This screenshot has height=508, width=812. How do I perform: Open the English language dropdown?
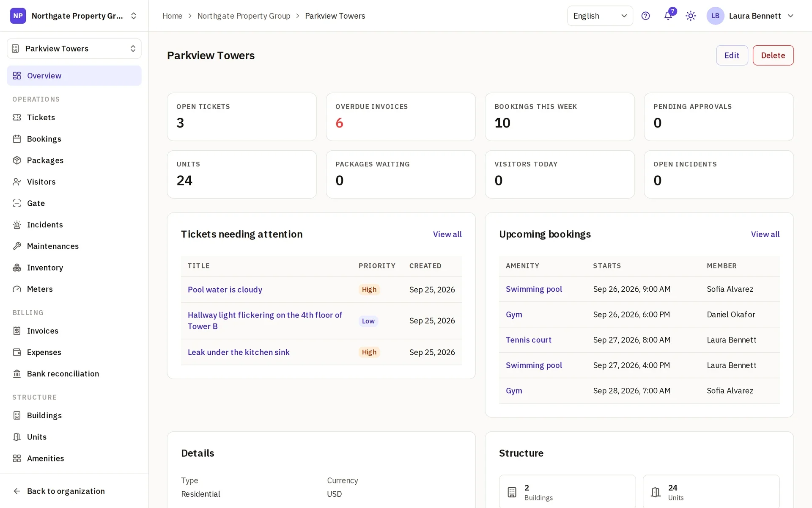(x=600, y=16)
